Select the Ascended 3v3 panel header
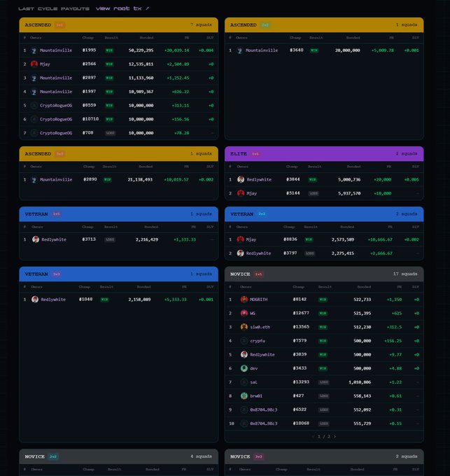Image resolution: width=450 pixels, height=476 pixels. point(119,154)
